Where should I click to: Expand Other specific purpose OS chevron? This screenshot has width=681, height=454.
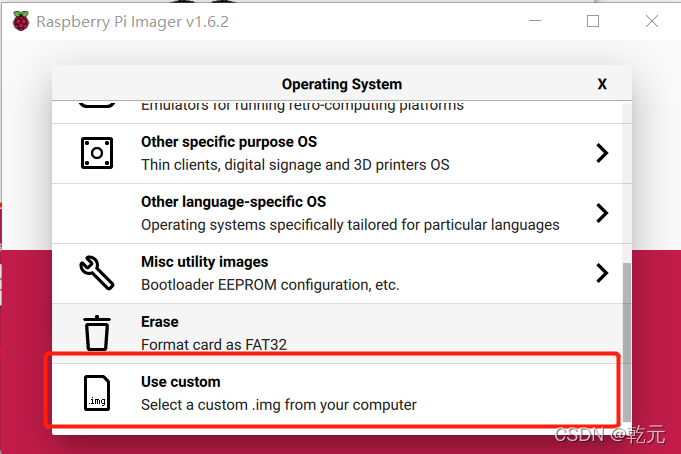(602, 153)
